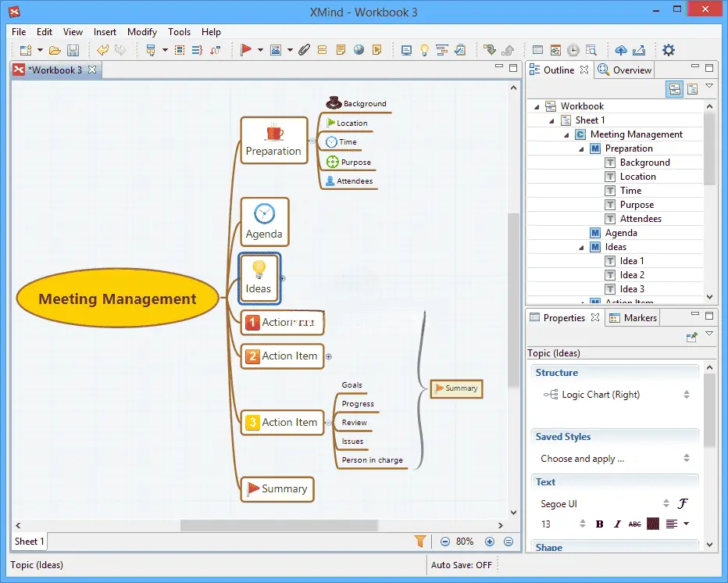
Task: Switch to the Overview tab
Action: point(625,70)
